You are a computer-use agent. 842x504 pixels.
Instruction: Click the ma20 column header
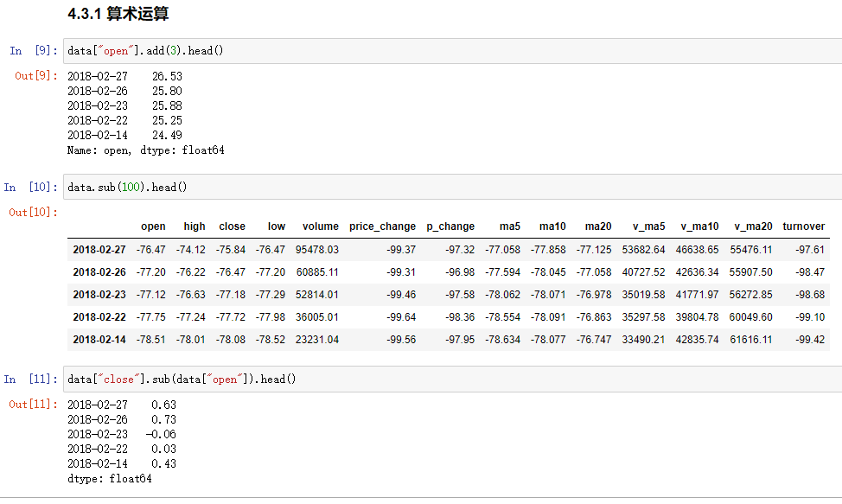click(x=598, y=226)
